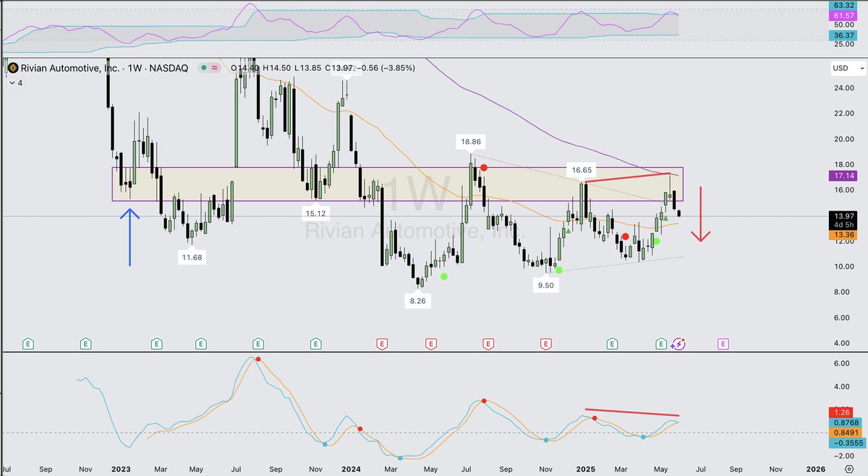
Task: Select the shaded purple-bordered price zone rectangle
Action: coord(397,184)
